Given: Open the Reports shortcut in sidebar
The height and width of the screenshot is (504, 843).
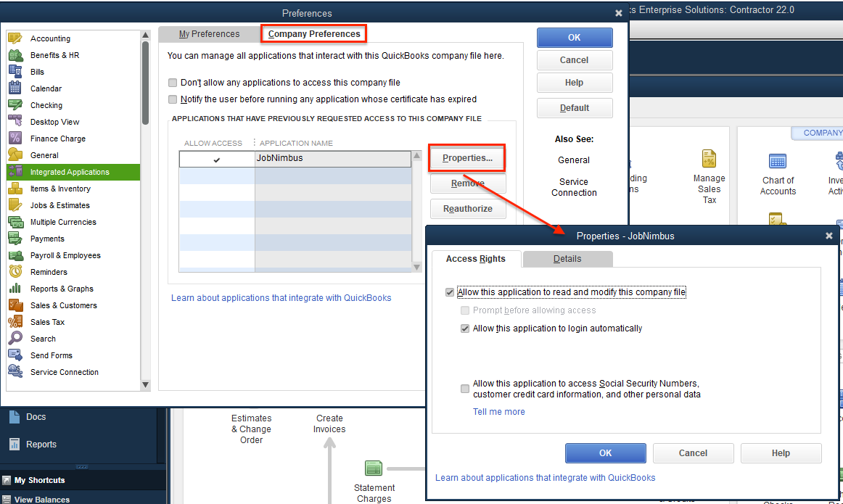Looking at the screenshot, I should click(x=41, y=444).
